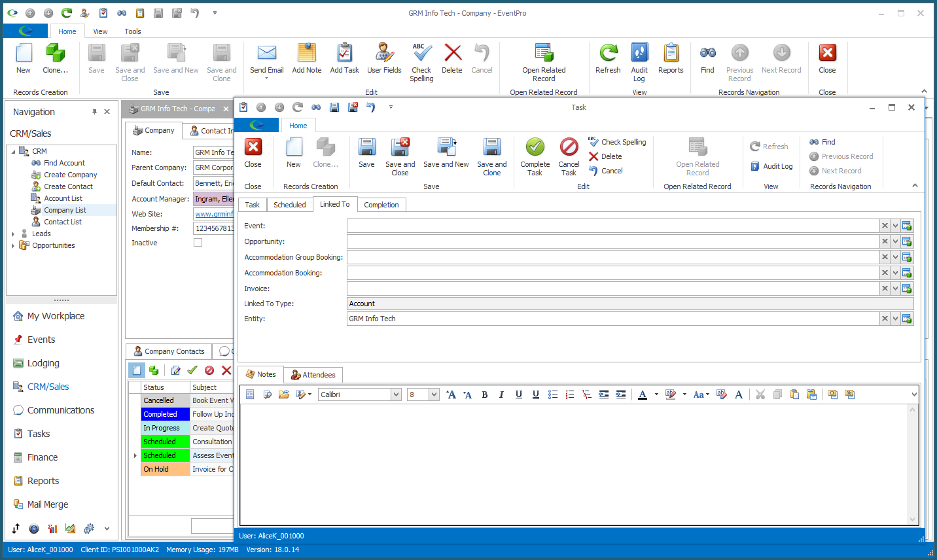Screen dimensions: 937x560
Task: Expand the Opportunities tree node
Action: [13, 245]
